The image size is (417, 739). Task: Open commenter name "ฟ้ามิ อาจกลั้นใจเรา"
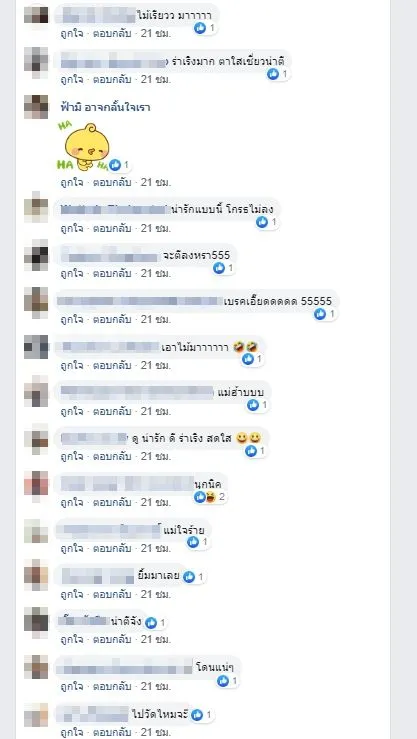[x=105, y=107]
